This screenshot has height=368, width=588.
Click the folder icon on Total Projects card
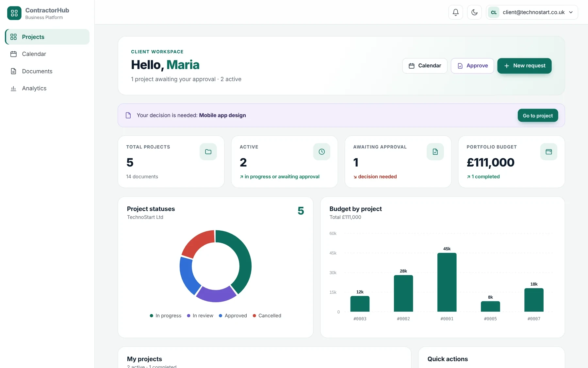click(x=208, y=152)
